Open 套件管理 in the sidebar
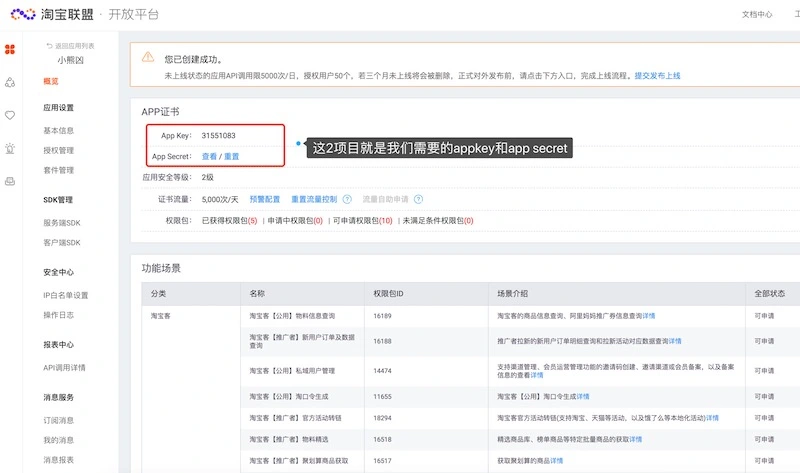 click(59, 170)
